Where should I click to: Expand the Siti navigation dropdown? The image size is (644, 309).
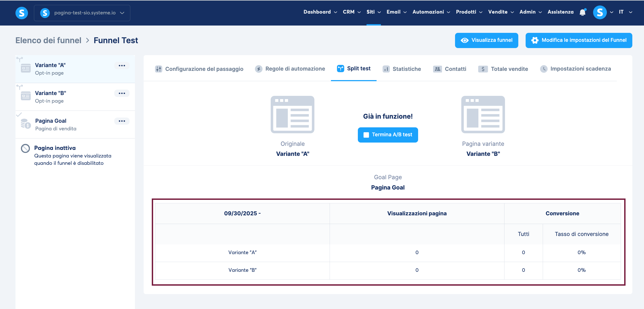point(374,12)
